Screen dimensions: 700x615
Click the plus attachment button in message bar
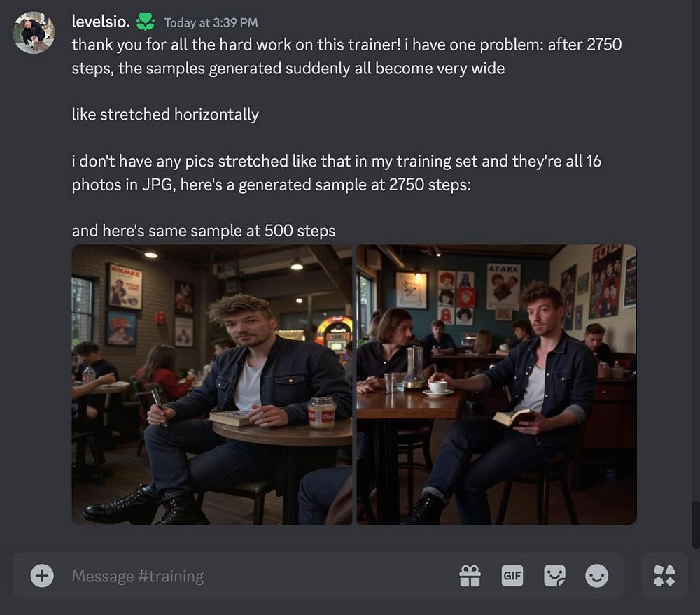click(x=42, y=576)
